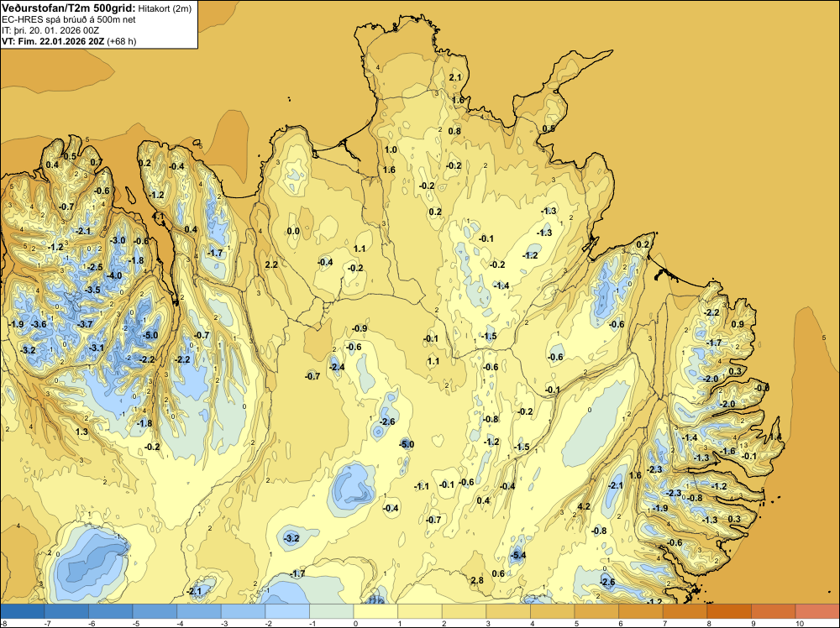
Task: Click the -3.6 temperature reading
Action: point(39,324)
